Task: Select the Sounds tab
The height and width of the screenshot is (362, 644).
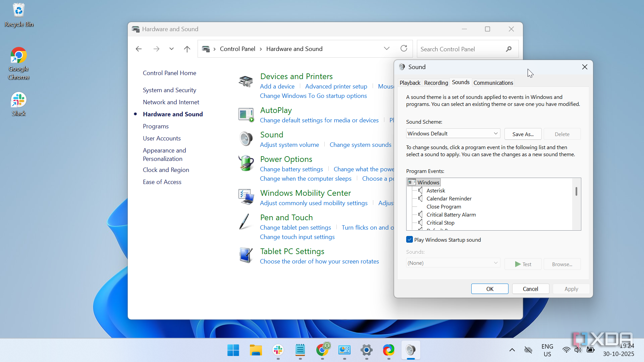Action: tap(461, 82)
